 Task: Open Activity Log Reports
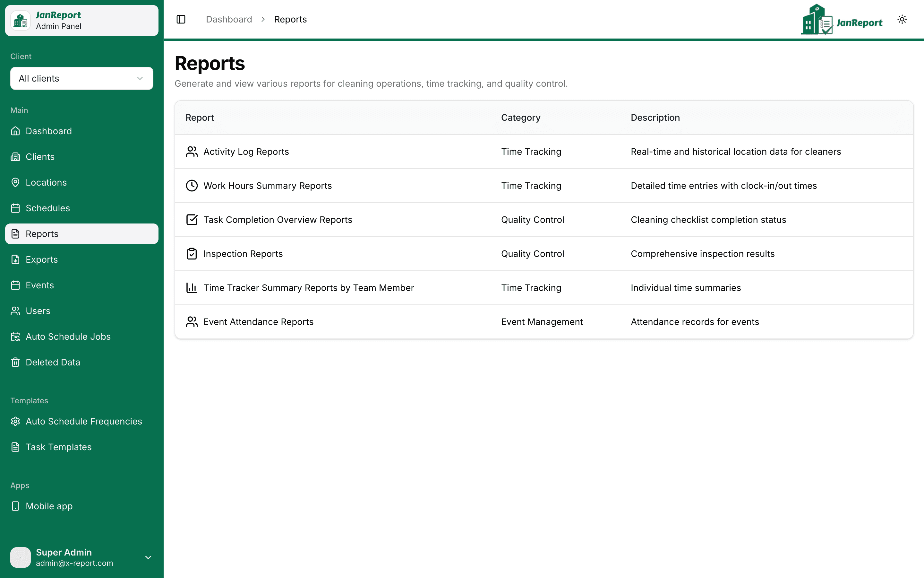pos(246,152)
